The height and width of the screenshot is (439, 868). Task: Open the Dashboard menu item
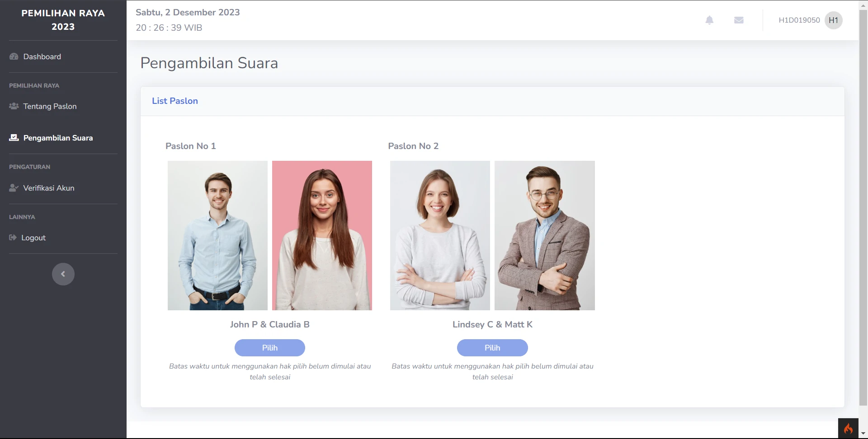pos(42,57)
